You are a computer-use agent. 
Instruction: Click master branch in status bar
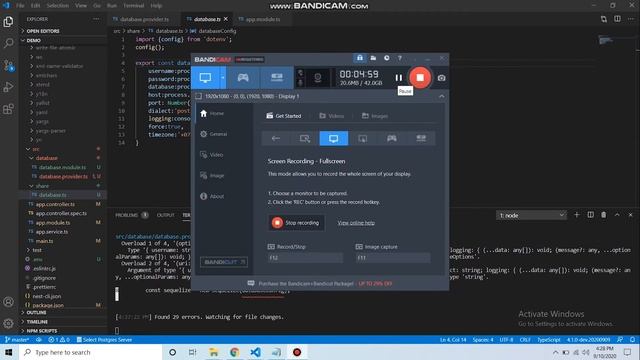click(x=17, y=340)
